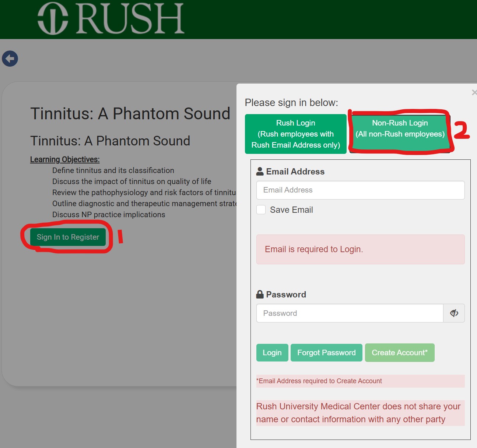Click 'Discuss NP practice implications' text
The height and width of the screenshot is (448, 477).
coord(109,215)
